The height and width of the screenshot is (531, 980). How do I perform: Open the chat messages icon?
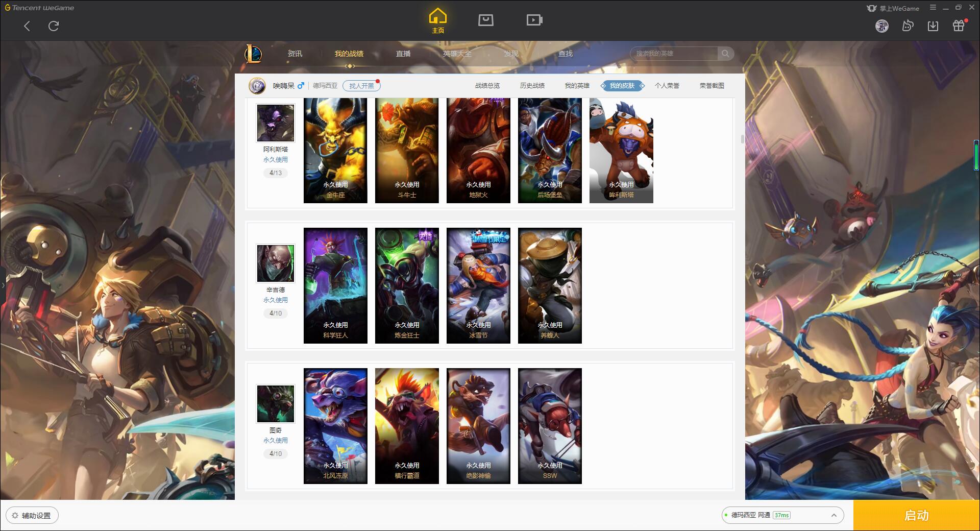pos(908,26)
